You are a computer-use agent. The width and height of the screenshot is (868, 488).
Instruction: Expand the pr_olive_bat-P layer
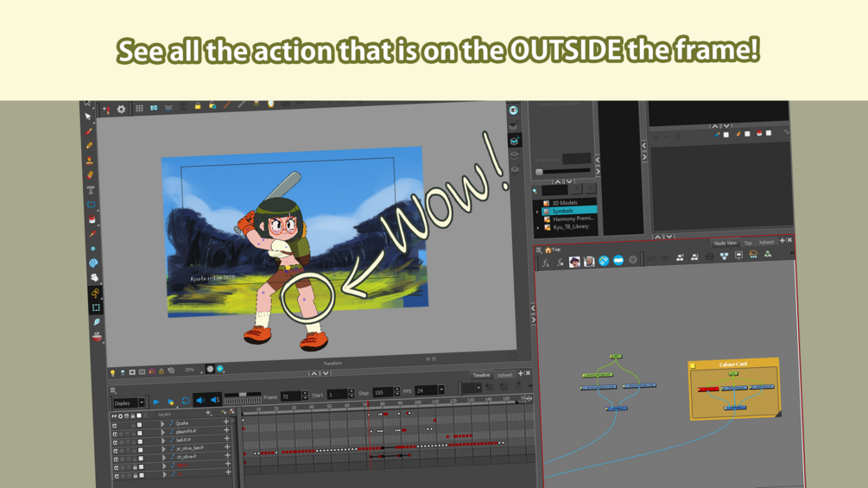click(163, 449)
